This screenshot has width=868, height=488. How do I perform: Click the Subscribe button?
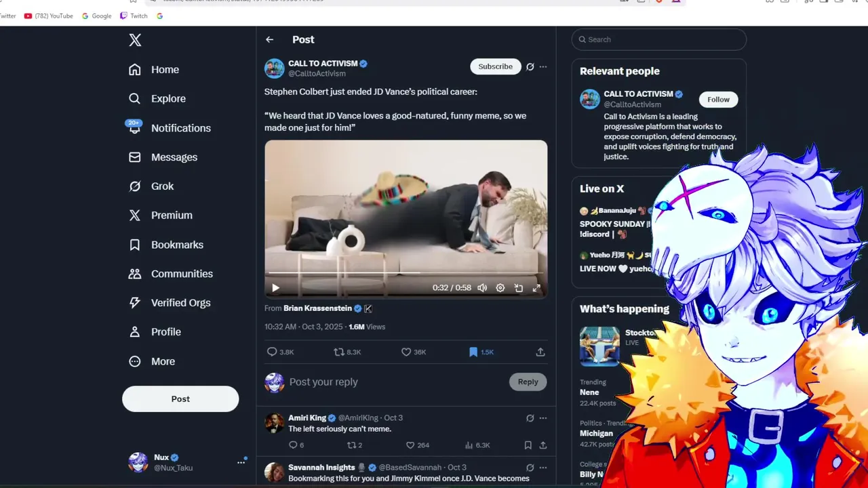(x=496, y=66)
